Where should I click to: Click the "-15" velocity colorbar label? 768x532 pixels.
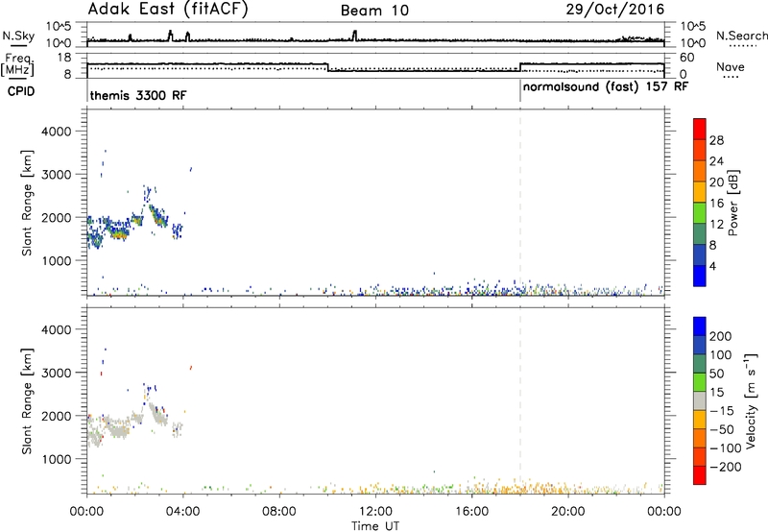(722, 411)
